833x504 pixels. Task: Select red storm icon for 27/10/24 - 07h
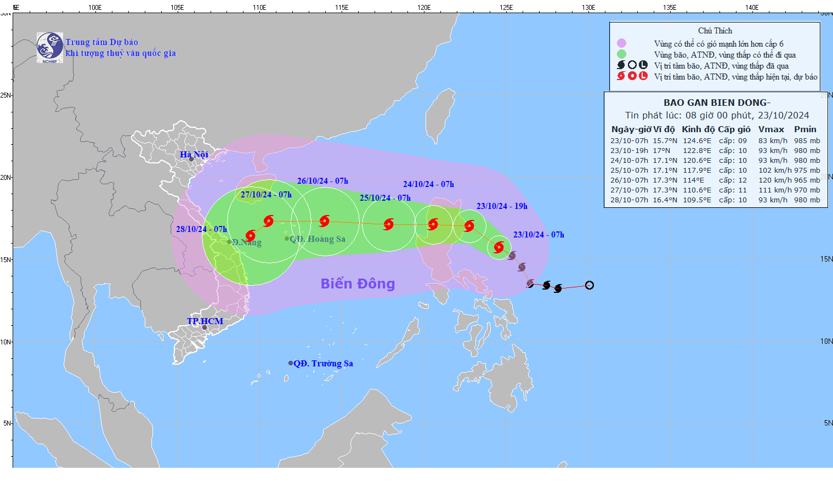tap(268, 220)
